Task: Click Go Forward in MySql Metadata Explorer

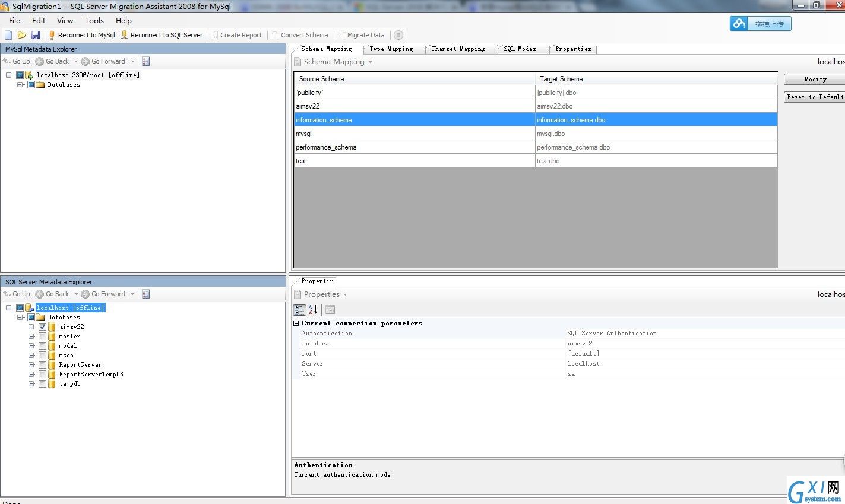Action: tap(103, 61)
